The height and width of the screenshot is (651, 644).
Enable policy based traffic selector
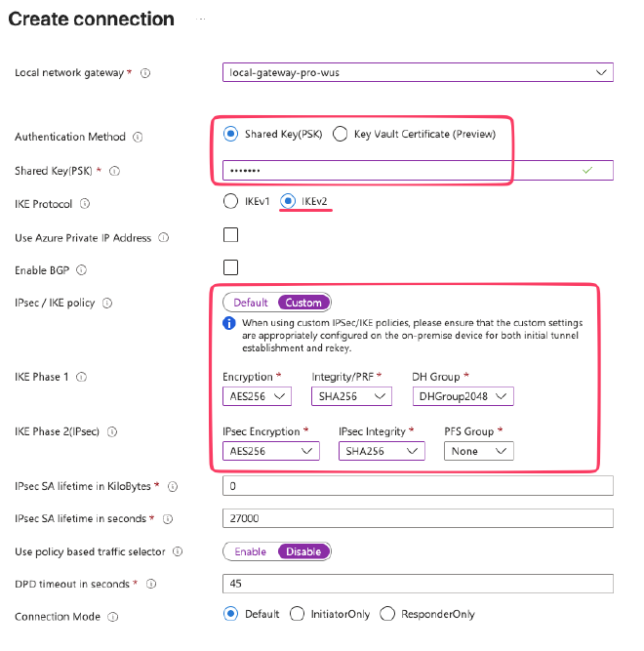[250, 551]
